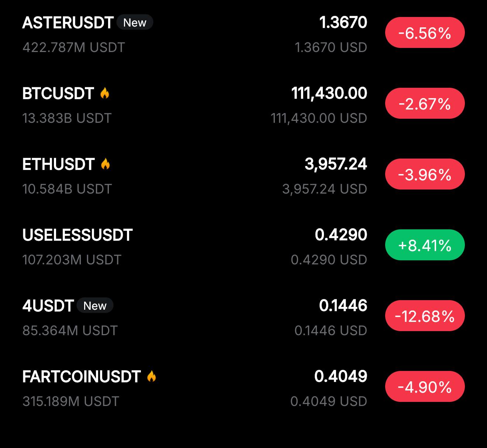Toggle the -2.67% change badge for BTCUSDT
This screenshot has width=487, height=448.
425,104
